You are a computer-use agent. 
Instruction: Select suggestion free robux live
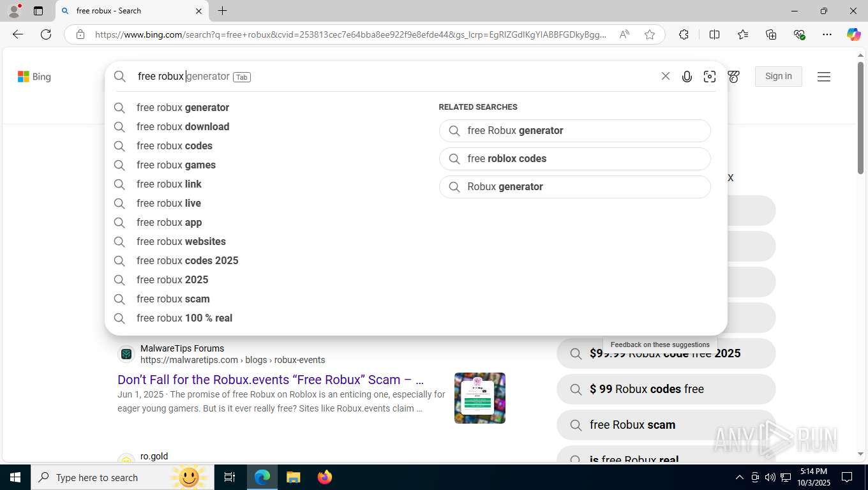coord(168,204)
